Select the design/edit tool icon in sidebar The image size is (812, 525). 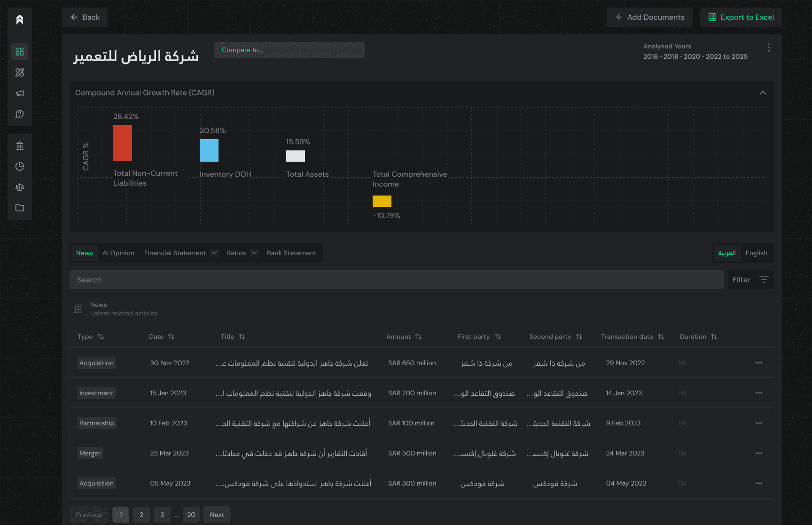(19, 72)
